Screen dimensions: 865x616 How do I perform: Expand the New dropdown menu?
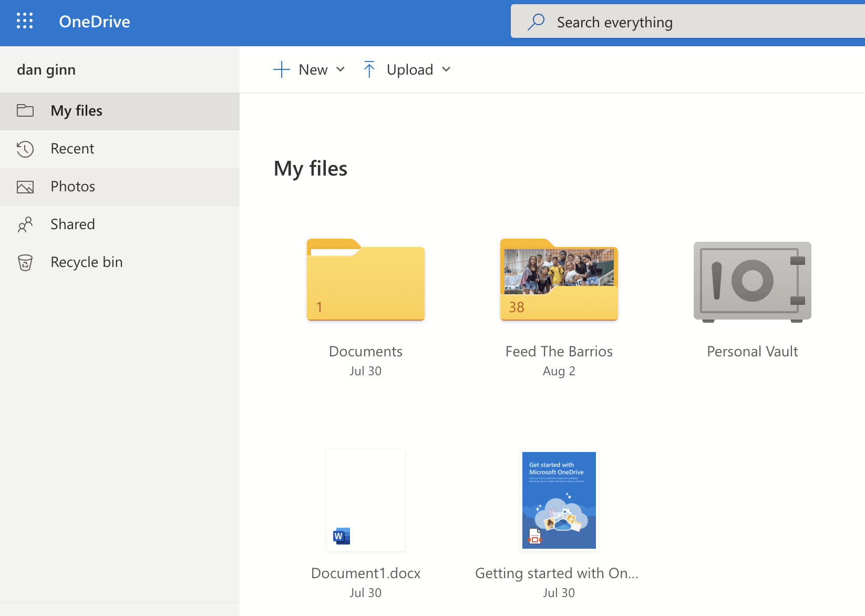pyautogui.click(x=341, y=69)
